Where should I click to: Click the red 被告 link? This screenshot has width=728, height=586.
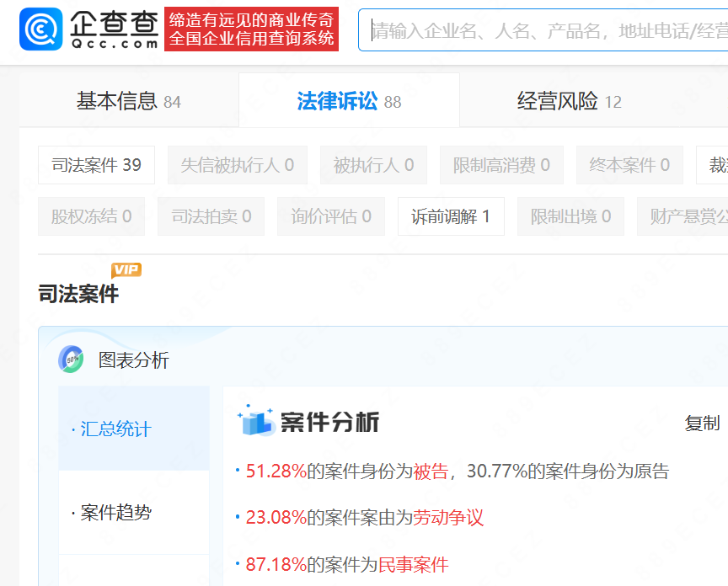431,471
